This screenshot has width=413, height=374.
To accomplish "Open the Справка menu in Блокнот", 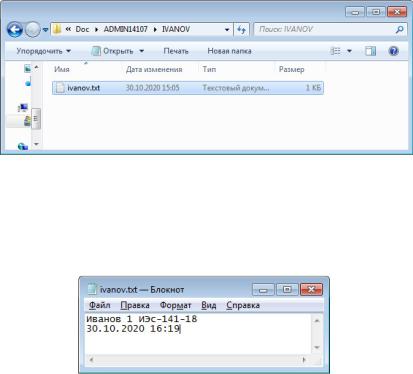I will [x=243, y=305].
